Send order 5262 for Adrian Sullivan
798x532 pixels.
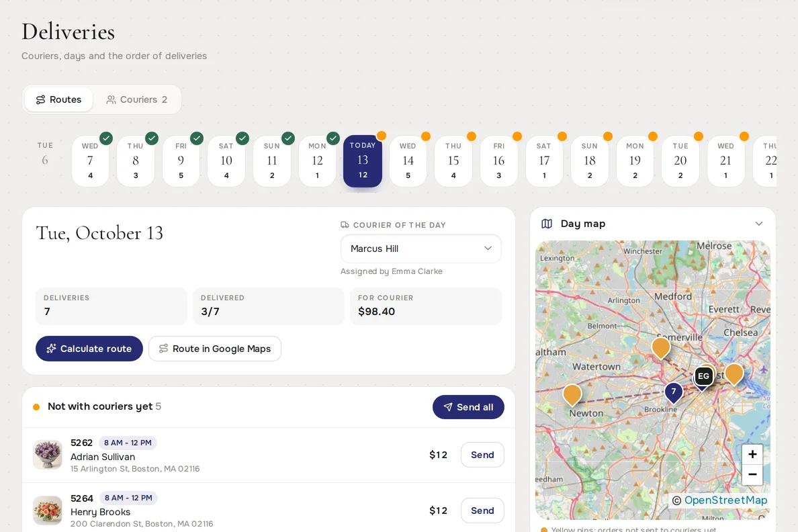(482, 455)
